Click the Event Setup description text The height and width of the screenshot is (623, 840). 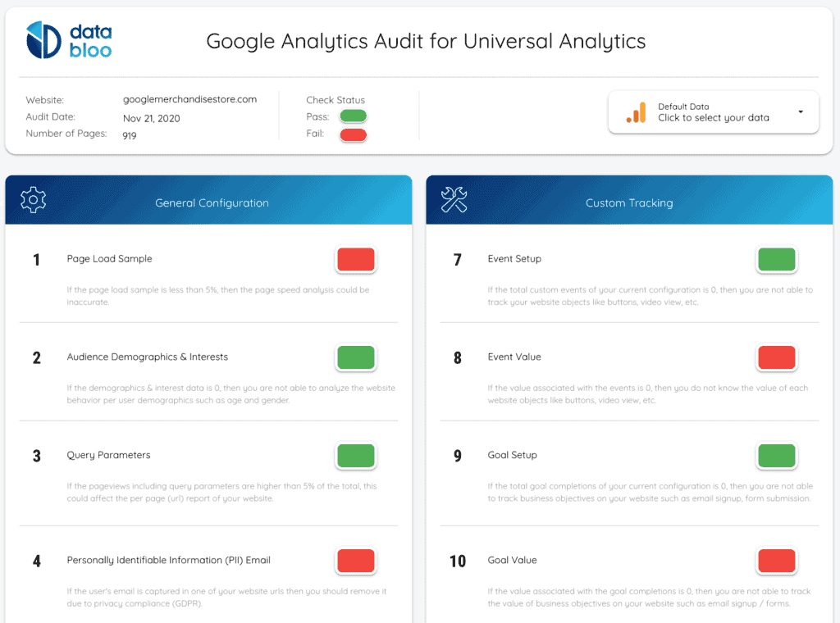[651, 296]
